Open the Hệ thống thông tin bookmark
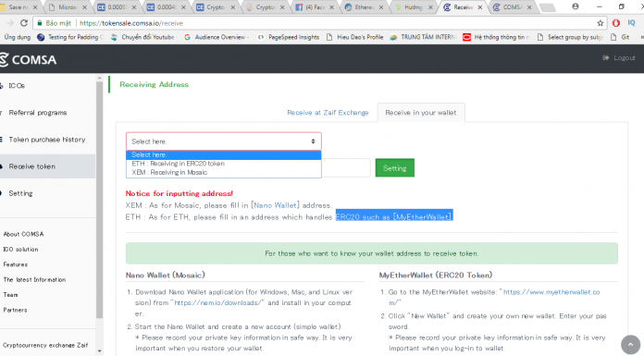 click(496, 37)
